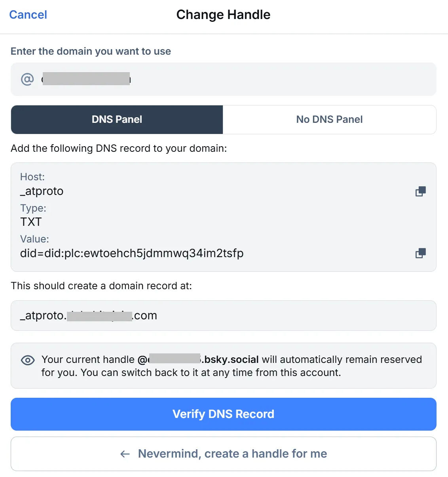The image size is (448, 477).
Task: Select the TXT record type text
Action: 31,221
